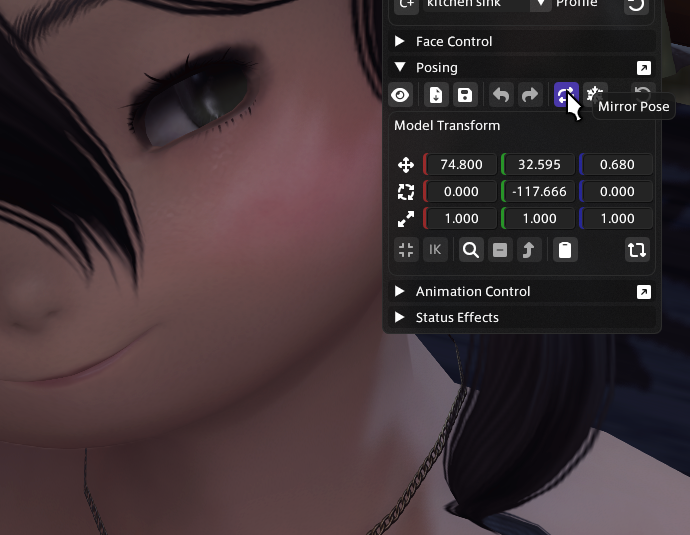The height and width of the screenshot is (535, 690).
Task: Expand the Status Effects section
Action: coord(521,317)
